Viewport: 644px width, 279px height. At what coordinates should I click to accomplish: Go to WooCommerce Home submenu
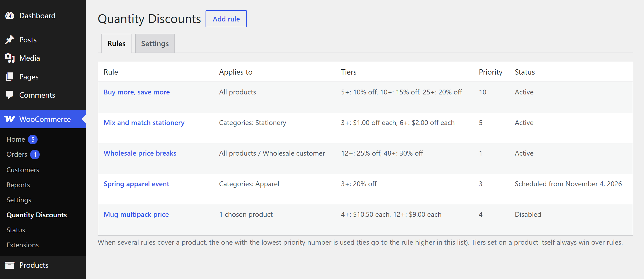[16, 139]
